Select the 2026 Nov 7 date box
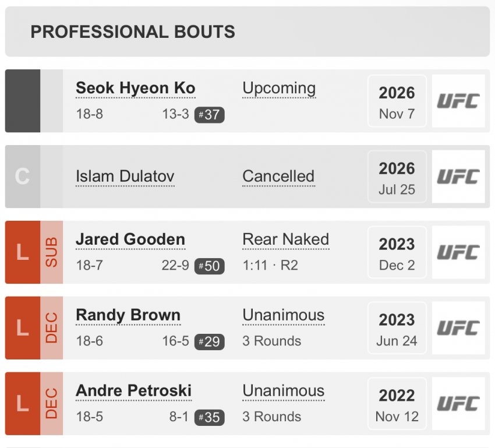Viewport: 495px width, 448px height. pos(397,101)
